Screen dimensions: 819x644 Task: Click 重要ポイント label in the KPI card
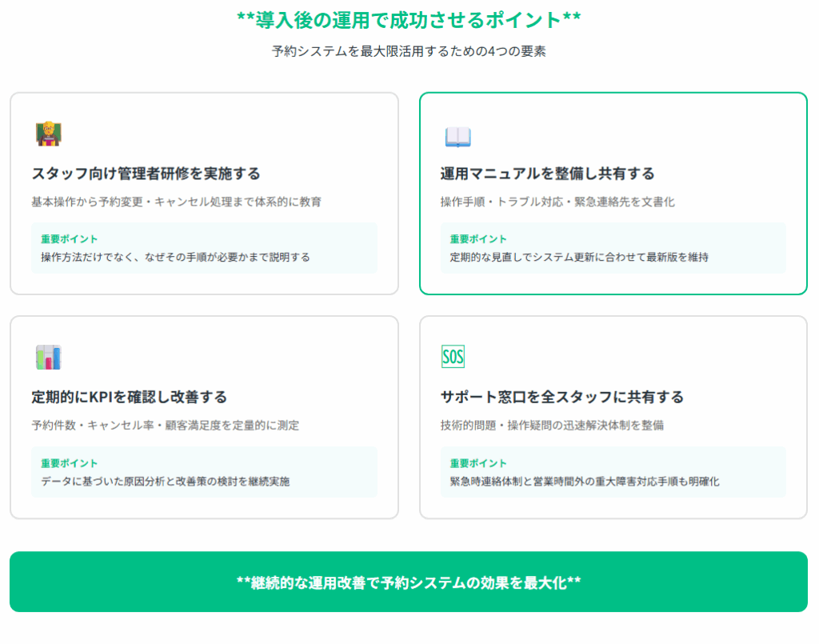click(x=69, y=463)
